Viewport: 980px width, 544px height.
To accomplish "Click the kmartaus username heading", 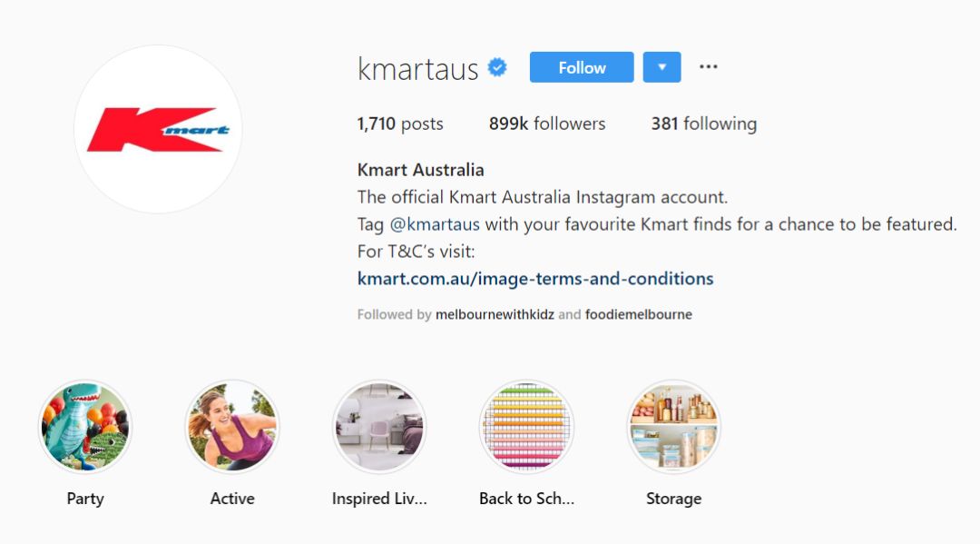I will pyautogui.click(x=417, y=68).
